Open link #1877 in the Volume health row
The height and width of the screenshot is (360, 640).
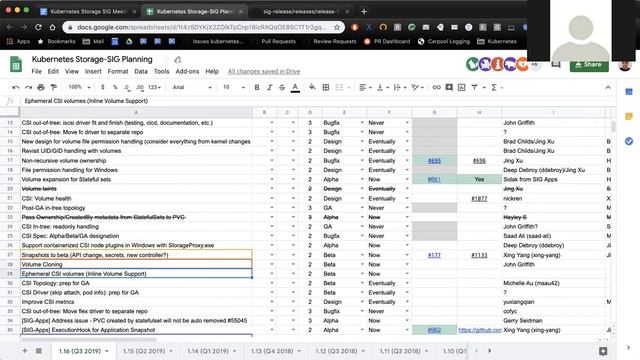tap(479, 198)
